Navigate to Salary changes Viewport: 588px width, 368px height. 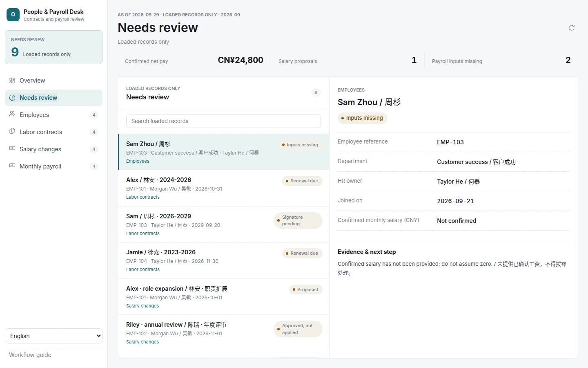tap(53, 149)
